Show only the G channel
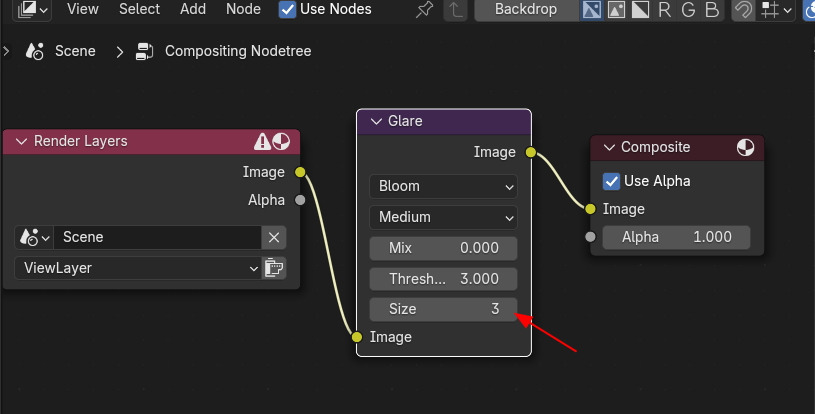 click(x=688, y=9)
